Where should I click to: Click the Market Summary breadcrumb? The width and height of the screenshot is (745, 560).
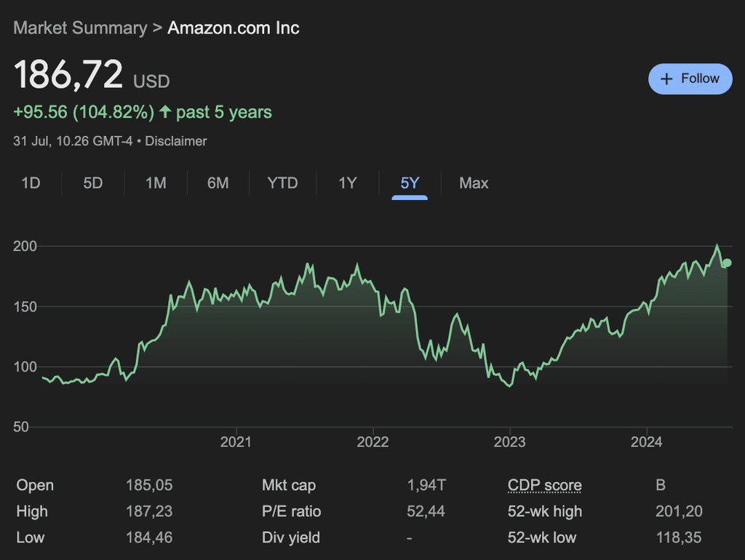coord(80,28)
